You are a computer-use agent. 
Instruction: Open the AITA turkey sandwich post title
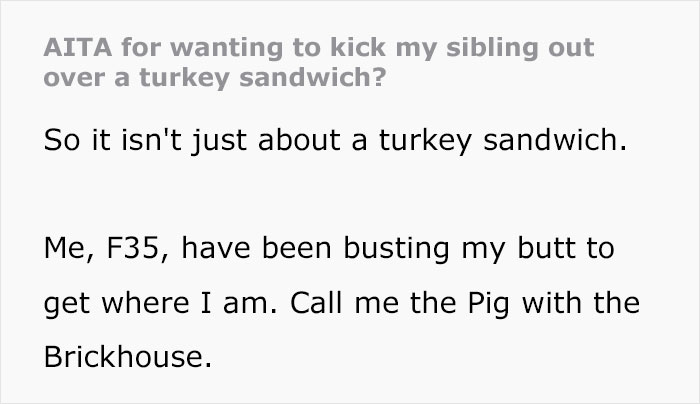[x=319, y=62]
